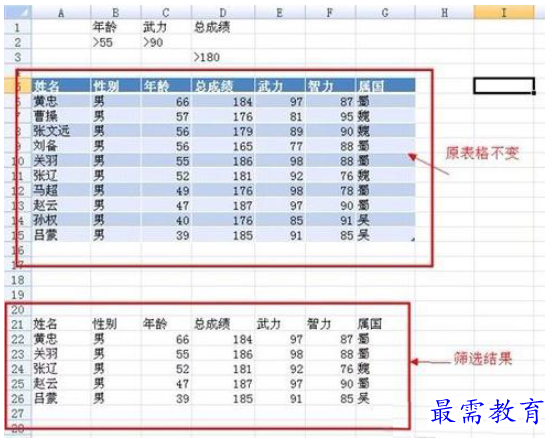Click '总成绩' header in row 21
The height and width of the screenshot is (443, 552).
pyautogui.click(x=223, y=324)
